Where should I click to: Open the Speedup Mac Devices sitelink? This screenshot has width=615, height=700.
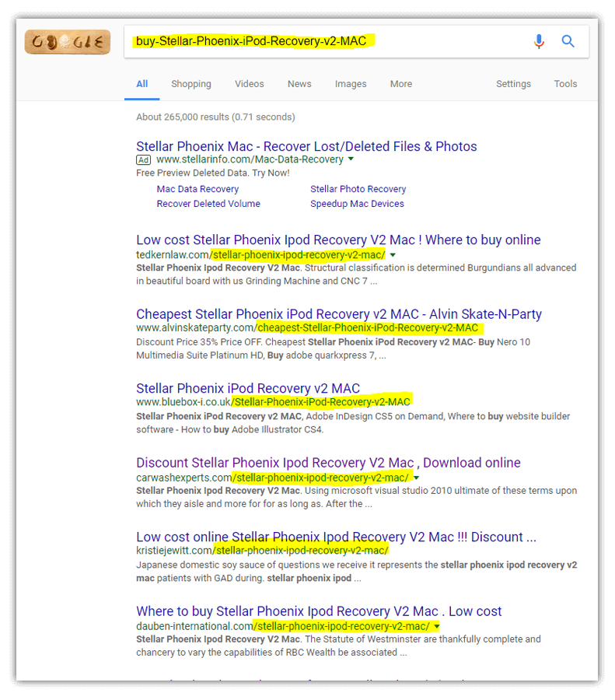[x=357, y=204]
